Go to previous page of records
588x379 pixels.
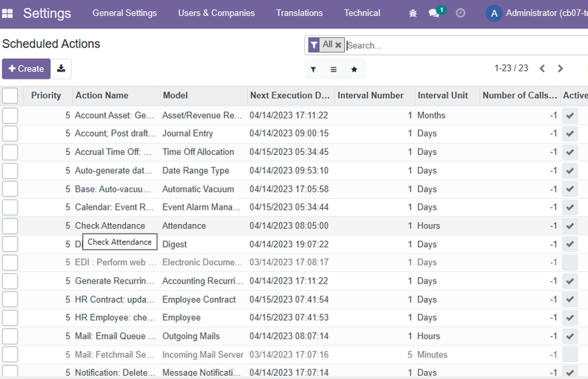coord(542,68)
